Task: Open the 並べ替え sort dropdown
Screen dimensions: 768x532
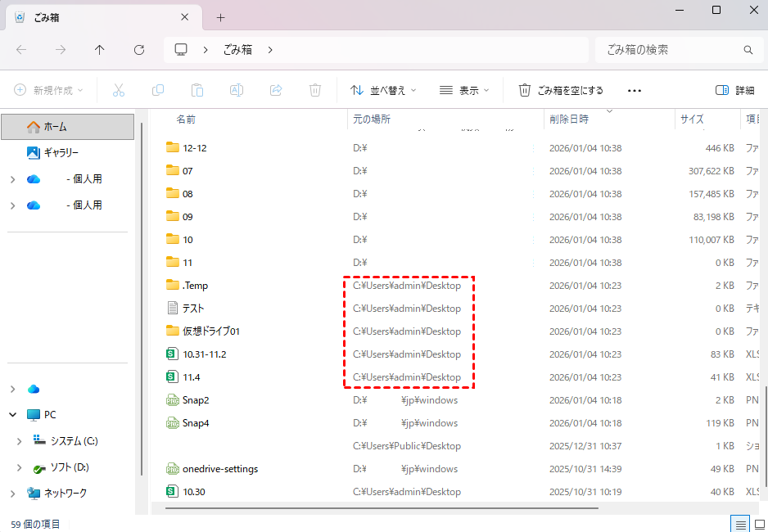Action: (383, 90)
